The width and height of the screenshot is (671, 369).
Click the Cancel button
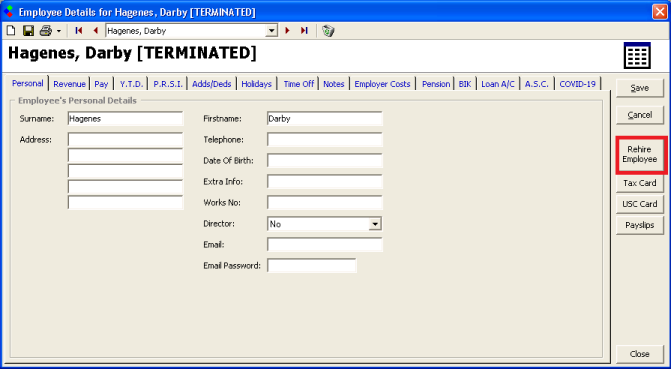tap(640, 115)
